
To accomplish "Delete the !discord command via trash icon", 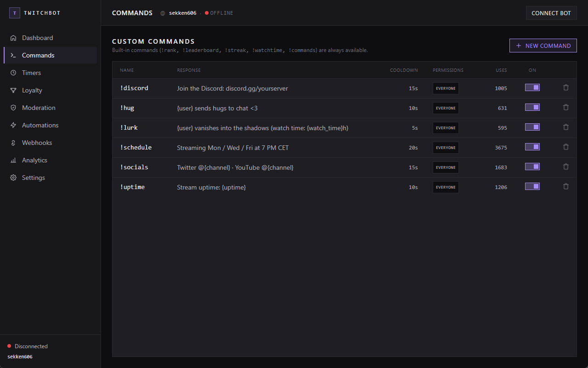I will (566, 87).
